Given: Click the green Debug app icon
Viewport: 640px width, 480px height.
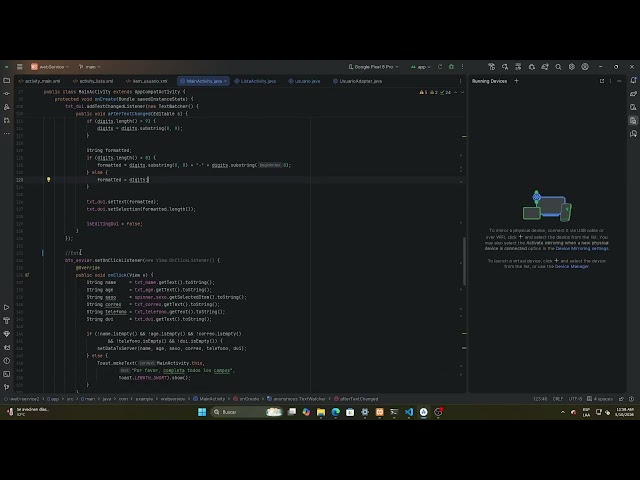Looking at the screenshot, I should pyautogui.click(x=451, y=67).
